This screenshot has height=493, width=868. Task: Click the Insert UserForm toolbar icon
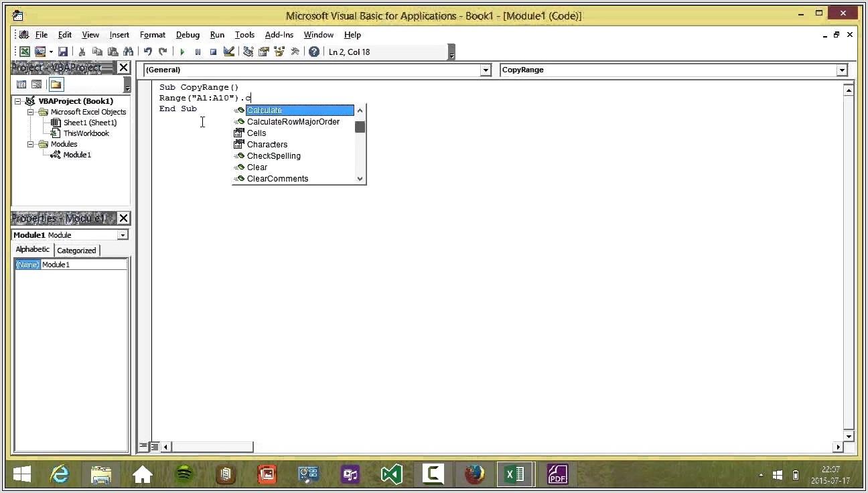[x=40, y=52]
